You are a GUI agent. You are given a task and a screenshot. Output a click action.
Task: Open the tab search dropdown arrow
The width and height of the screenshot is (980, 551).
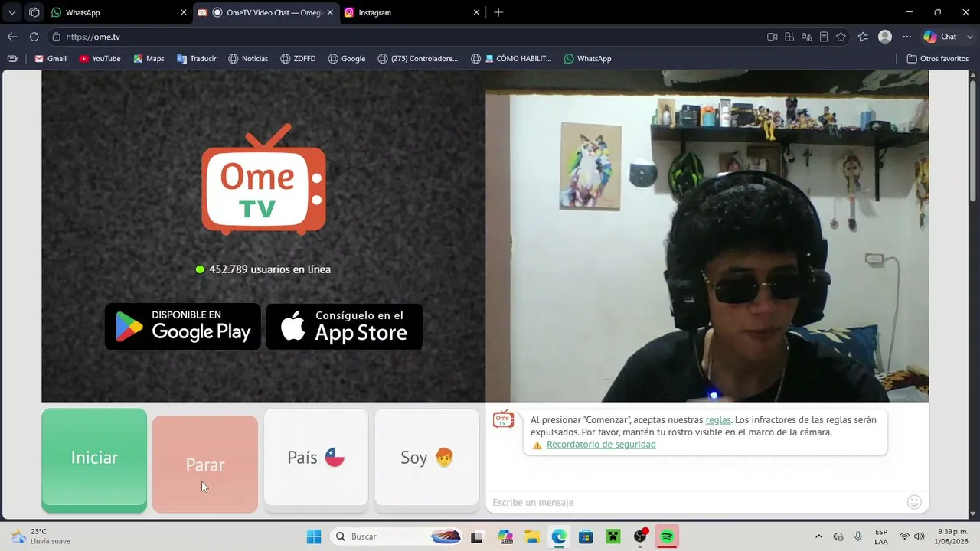click(12, 12)
